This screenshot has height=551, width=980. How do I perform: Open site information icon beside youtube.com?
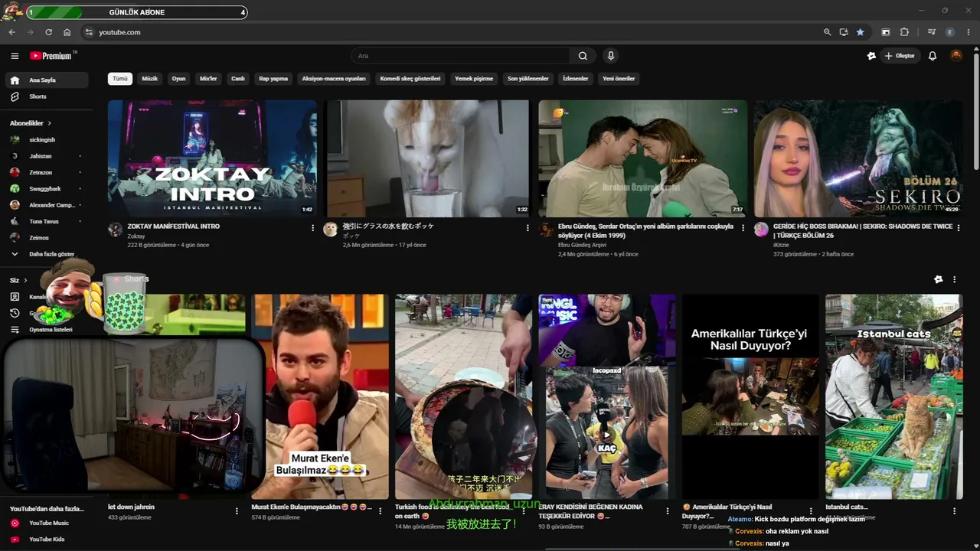point(89,32)
